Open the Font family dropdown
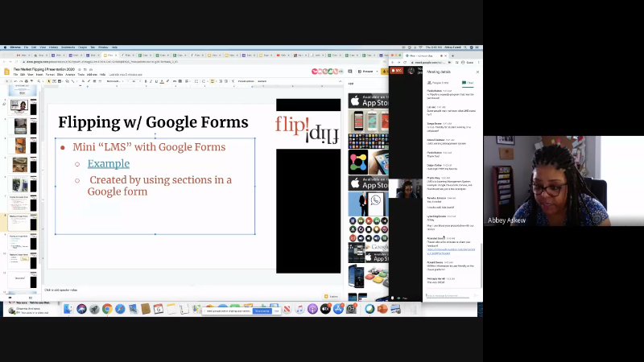This screenshot has height=362, width=644. [114, 81]
